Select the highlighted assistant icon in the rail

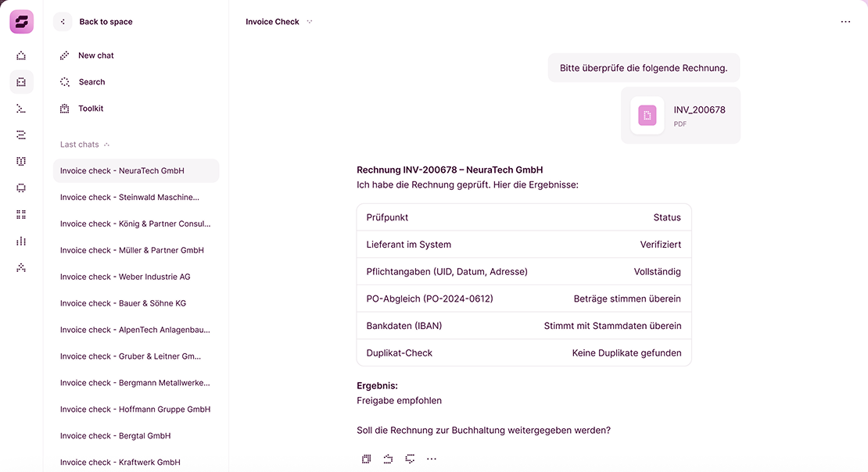pos(22,82)
